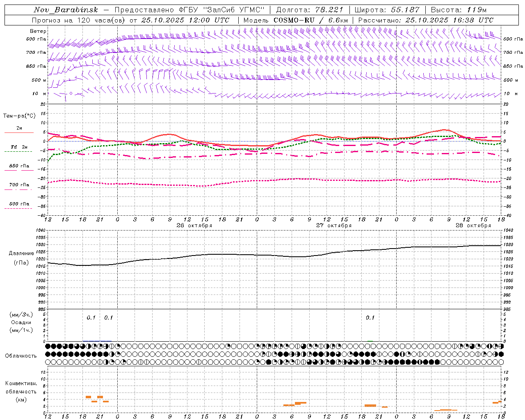Click the '28 октября' date label
Image resolution: width=525 pixels, height=420 pixels.
point(473,226)
